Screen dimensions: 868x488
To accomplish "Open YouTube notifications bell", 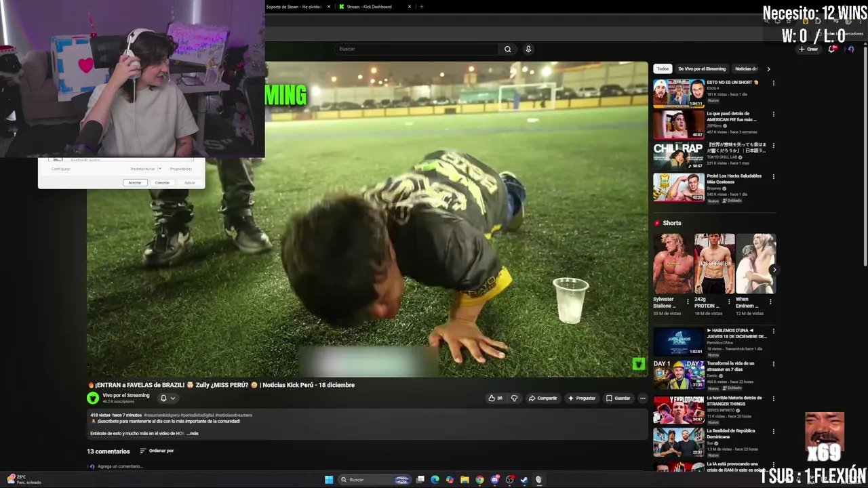I will [832, 49].
